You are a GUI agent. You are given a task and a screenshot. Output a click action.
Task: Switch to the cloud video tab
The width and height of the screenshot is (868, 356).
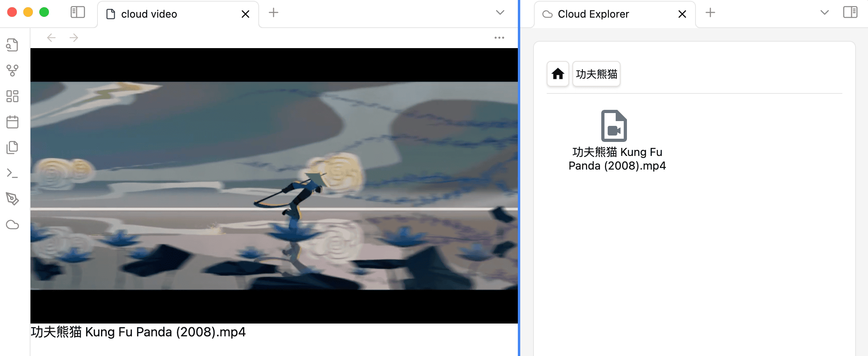(168, 14)
